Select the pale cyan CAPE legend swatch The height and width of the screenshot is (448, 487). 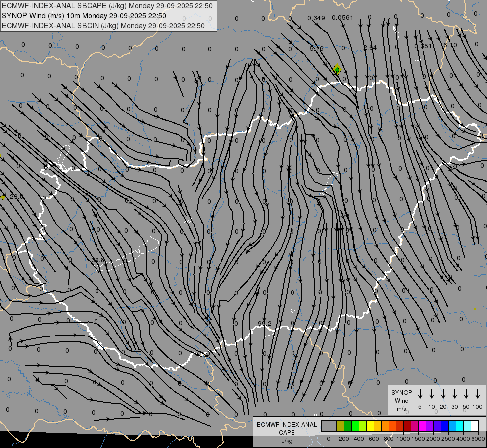(467, 426)
